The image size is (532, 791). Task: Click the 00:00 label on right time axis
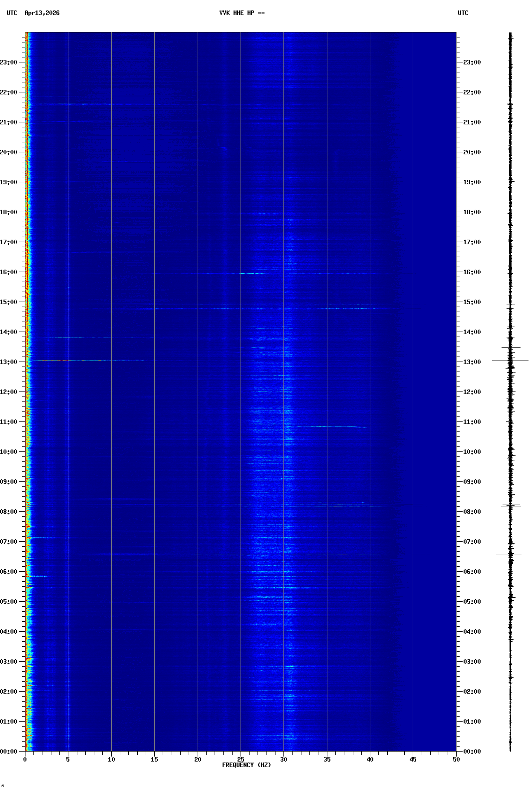pos(472,752)
